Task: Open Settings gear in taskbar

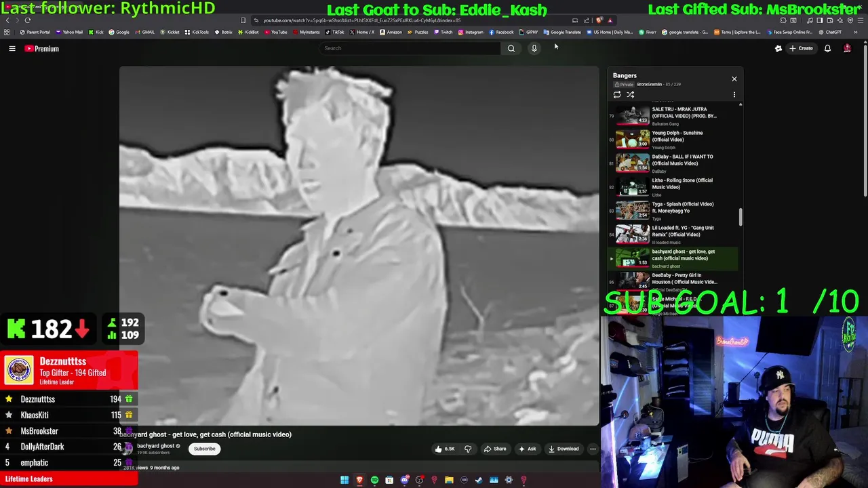Action: click(509, 480)
